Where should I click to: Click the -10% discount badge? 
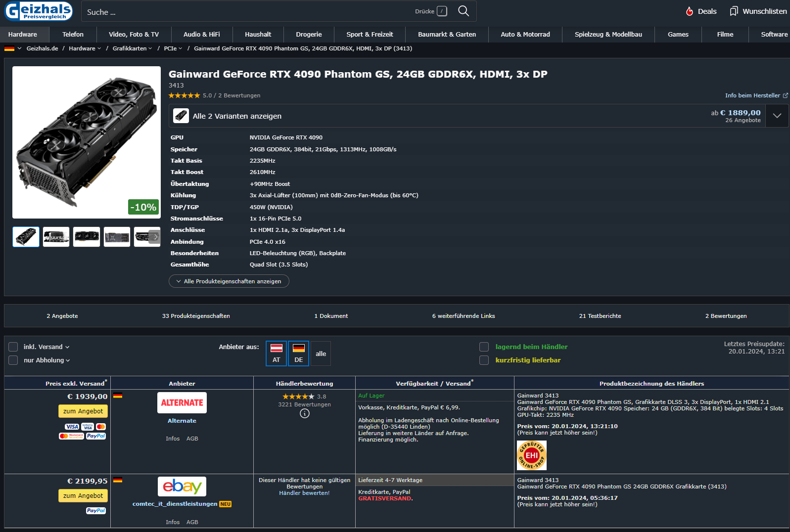pyautogui.click(x=143, y=207)
